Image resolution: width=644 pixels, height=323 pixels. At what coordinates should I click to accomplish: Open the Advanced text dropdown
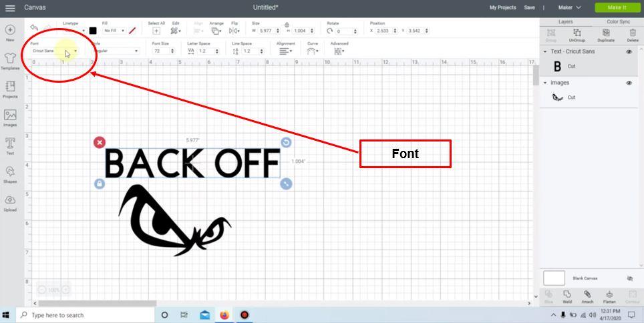339,51
